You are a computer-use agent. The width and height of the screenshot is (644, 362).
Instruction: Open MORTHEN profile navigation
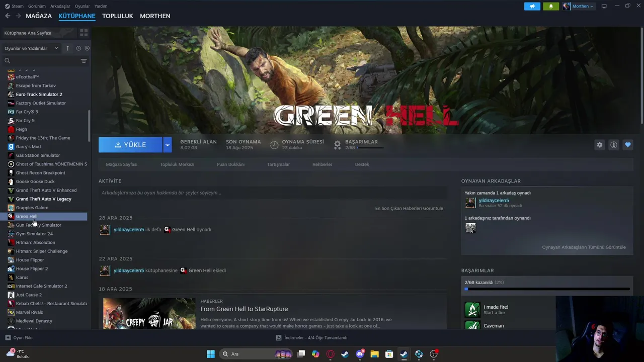[155, 16]
